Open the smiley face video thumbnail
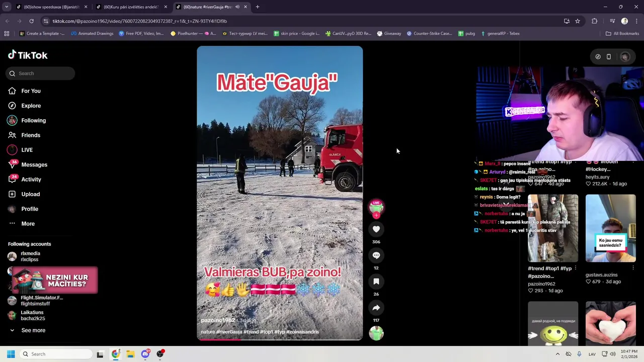This screenshot has width=644, height=362. pos(553,324)
